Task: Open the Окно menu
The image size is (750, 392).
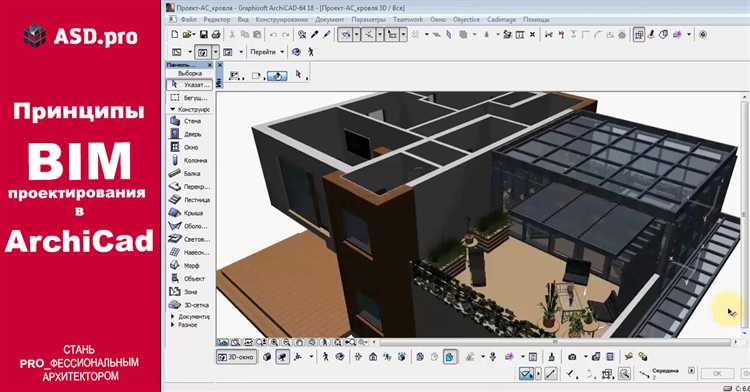Action: tap(438, 20)
